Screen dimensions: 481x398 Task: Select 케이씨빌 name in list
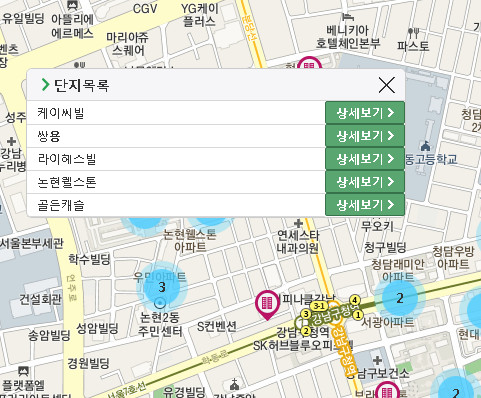[x=61, y=113]
